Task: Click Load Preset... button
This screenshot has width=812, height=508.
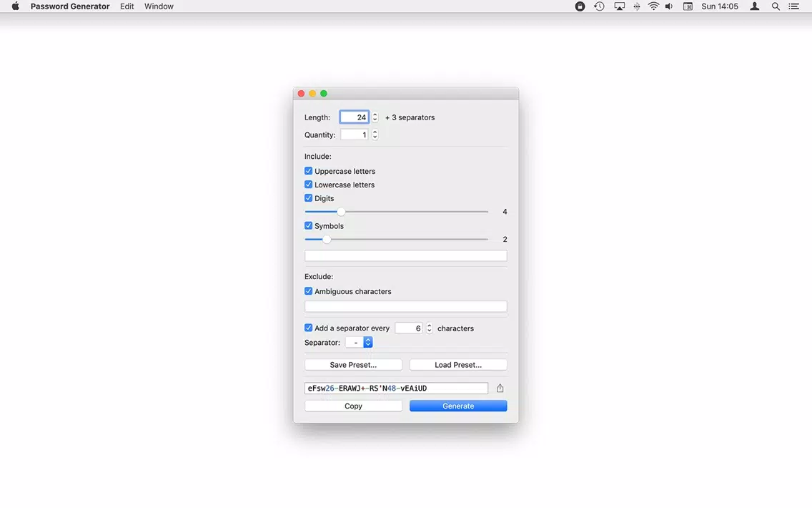Action: [x=457, y=364]
